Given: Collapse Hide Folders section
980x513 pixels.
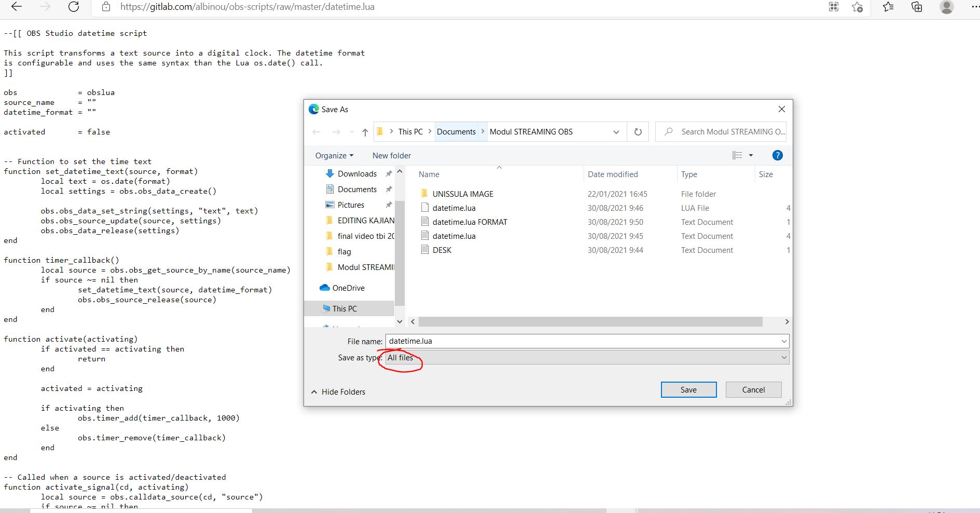Looking at the screenshot, I should pyautogui.click(x=338, y=392).
